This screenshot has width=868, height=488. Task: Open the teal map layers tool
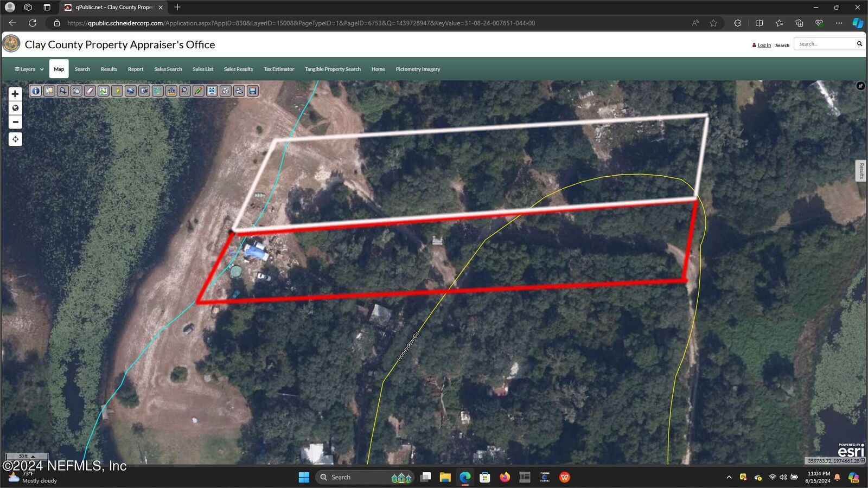158,91
